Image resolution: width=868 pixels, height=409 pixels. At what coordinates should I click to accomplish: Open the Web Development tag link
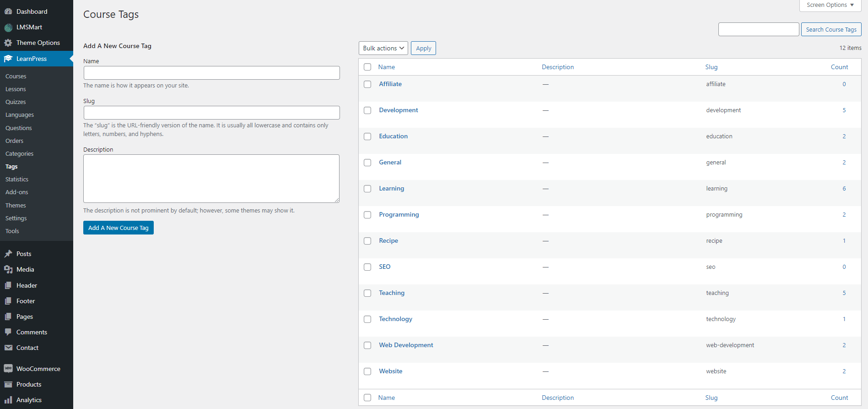(x=406, y=345)
